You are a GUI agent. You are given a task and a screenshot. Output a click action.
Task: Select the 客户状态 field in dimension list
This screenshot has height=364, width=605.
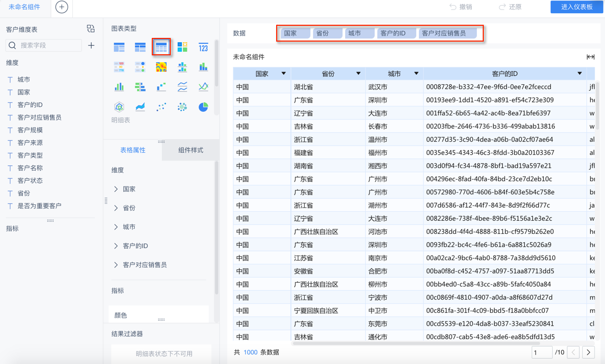click(x=30, y=181)
